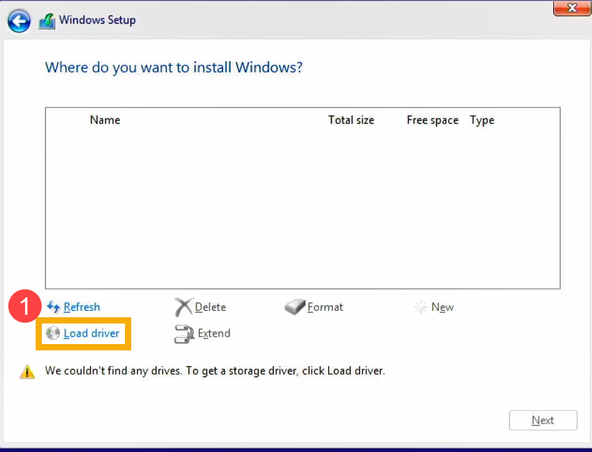Close the Windows Setup window
Viewport: 592px width, 452px height.
[572, 8]
